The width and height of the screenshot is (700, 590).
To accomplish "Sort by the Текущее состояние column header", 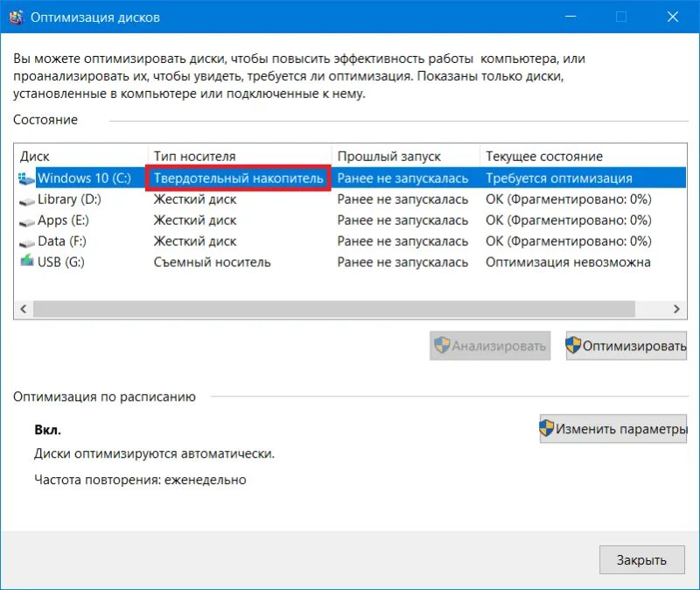I will (584, 157).
